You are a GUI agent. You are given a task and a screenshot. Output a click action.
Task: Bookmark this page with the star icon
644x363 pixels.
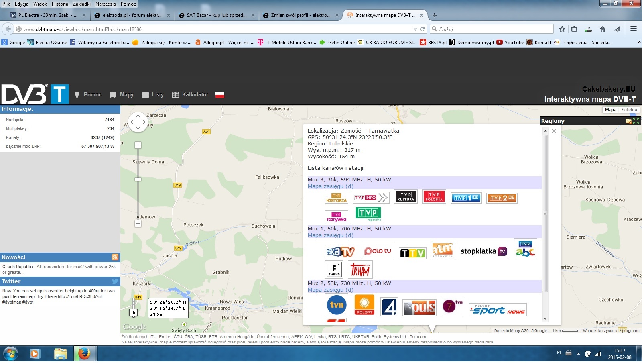pyautogui.click(x=563, y=29)
